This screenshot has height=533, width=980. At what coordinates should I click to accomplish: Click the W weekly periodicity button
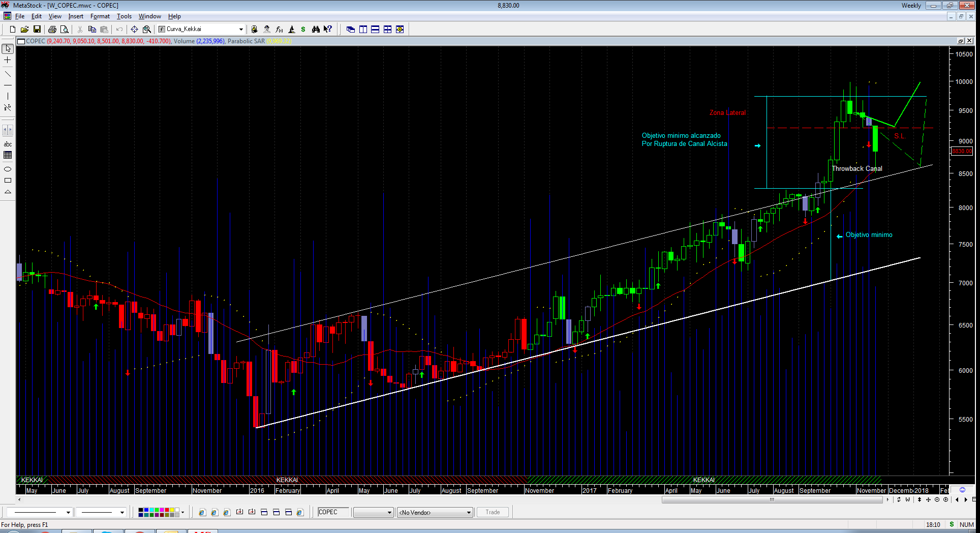coord(907,499)
